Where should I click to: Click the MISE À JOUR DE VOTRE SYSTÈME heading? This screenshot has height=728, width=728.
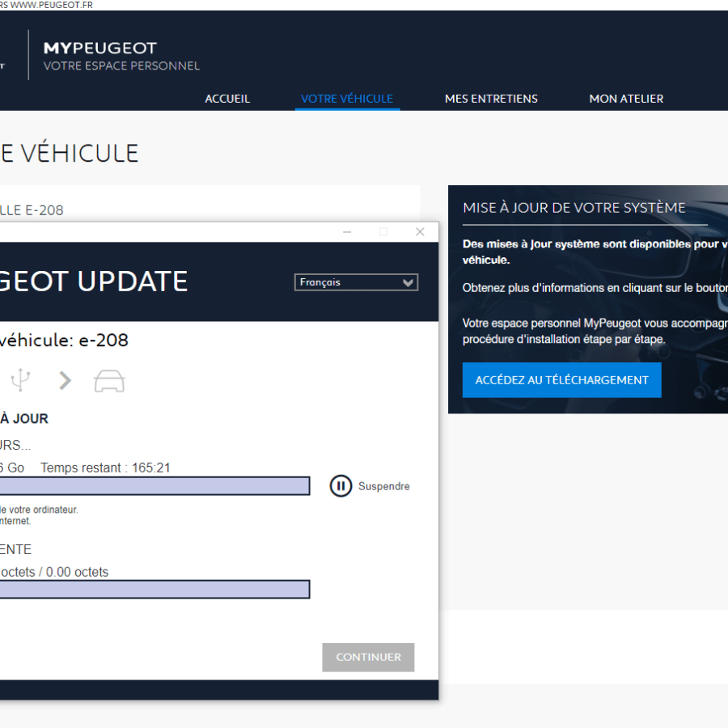coord(574,208)
